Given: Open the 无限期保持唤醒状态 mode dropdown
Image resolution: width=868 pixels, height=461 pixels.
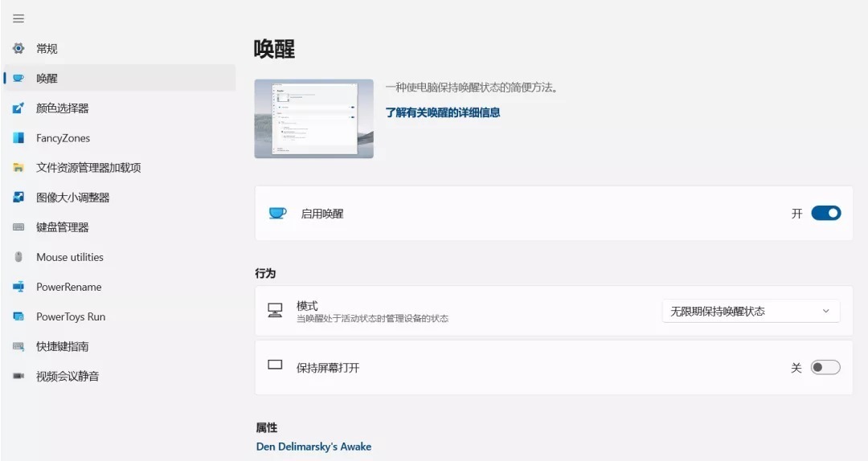Looking at the screenshot, I should (751, 312).
